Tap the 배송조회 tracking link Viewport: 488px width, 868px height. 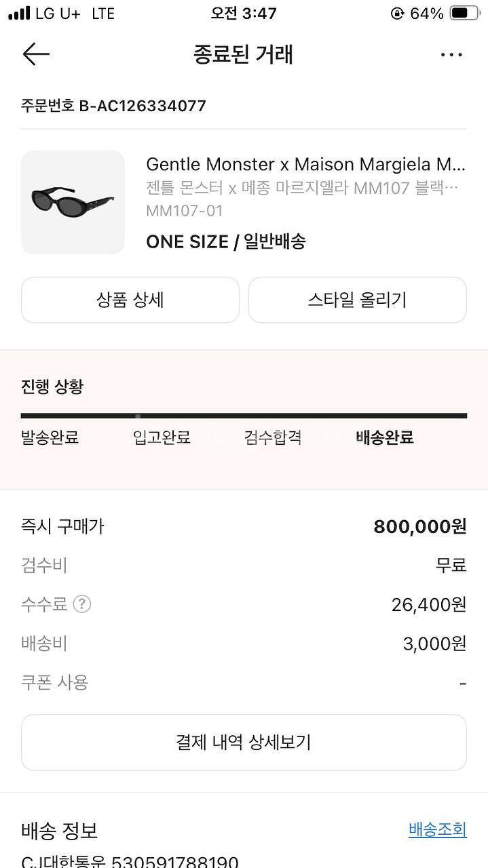click(x=437, y=829)
